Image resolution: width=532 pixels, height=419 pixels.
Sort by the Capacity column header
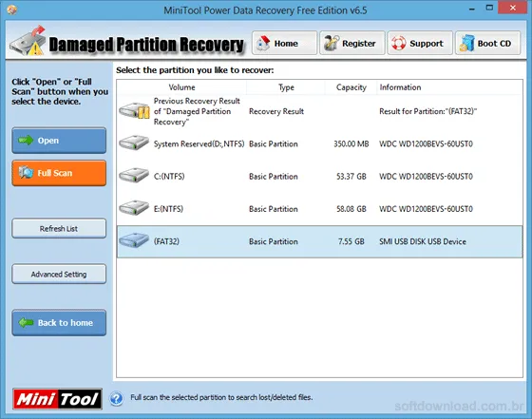pos(351,87)
